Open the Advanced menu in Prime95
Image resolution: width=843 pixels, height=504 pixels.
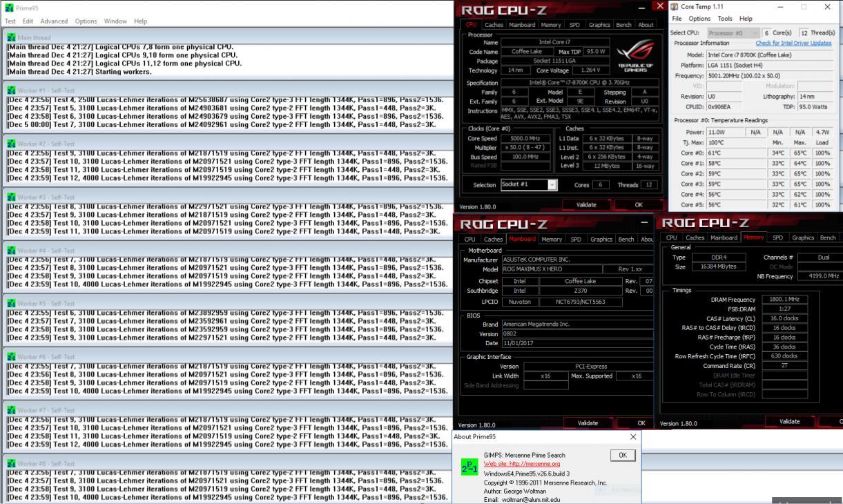coord(55,21)
